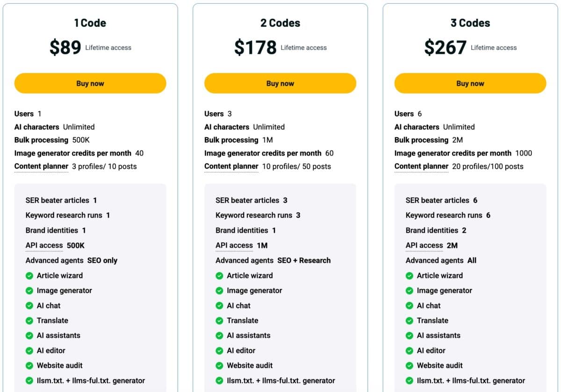The width and height of the screenshot is (561, 392).
Task: Click the API access label showing 2M
Action: point(424,245)
